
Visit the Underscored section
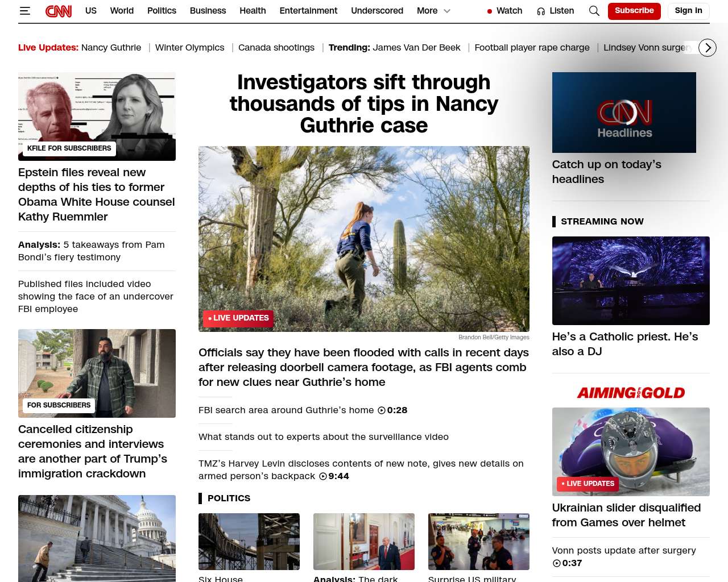point(377,11)
